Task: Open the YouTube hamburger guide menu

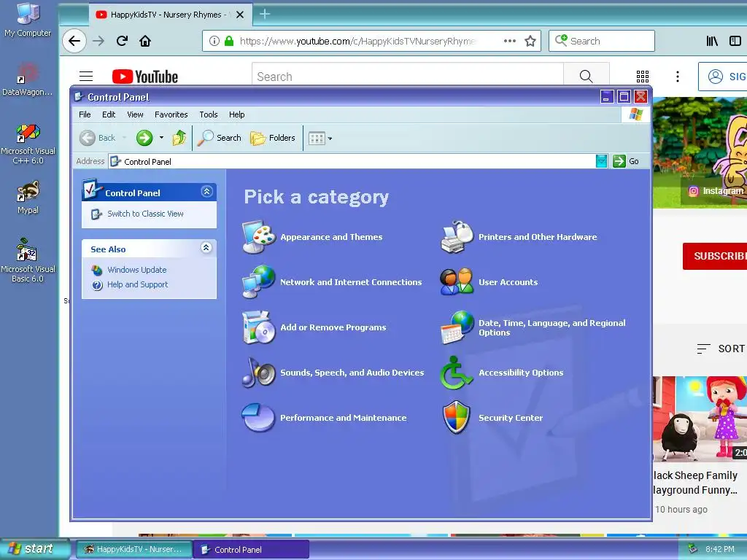Action: [86, 76]
